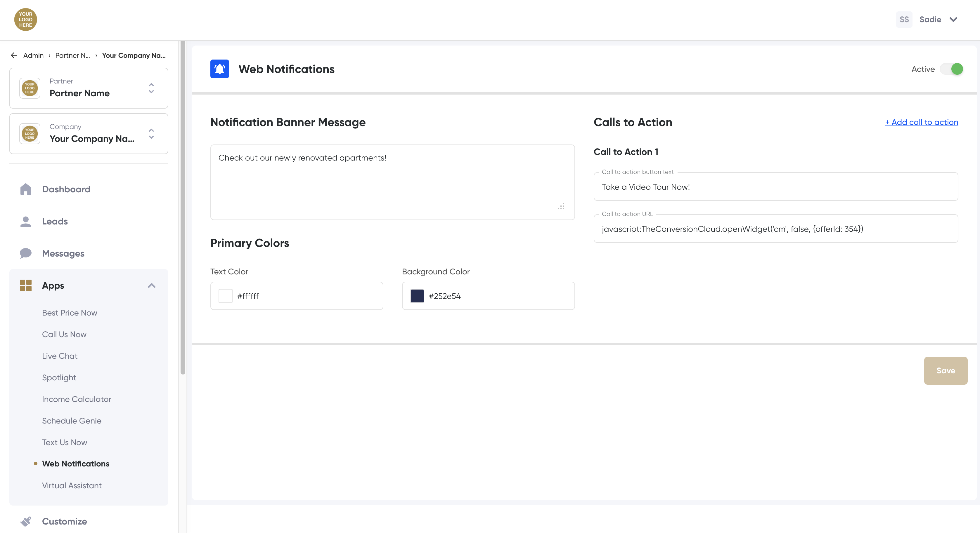Click the back arrow in breadcrumb
This screenshot has width=980, height=533.
click(x=14, y=55)
